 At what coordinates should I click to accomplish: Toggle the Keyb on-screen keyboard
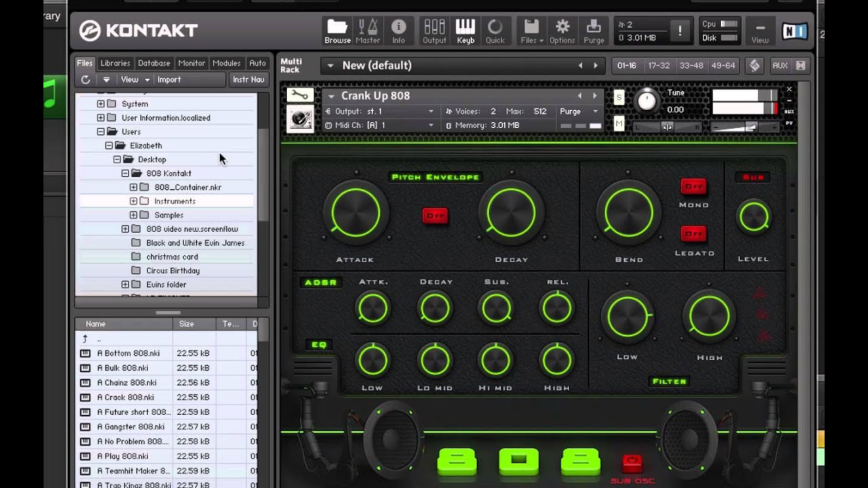point(465,31)
